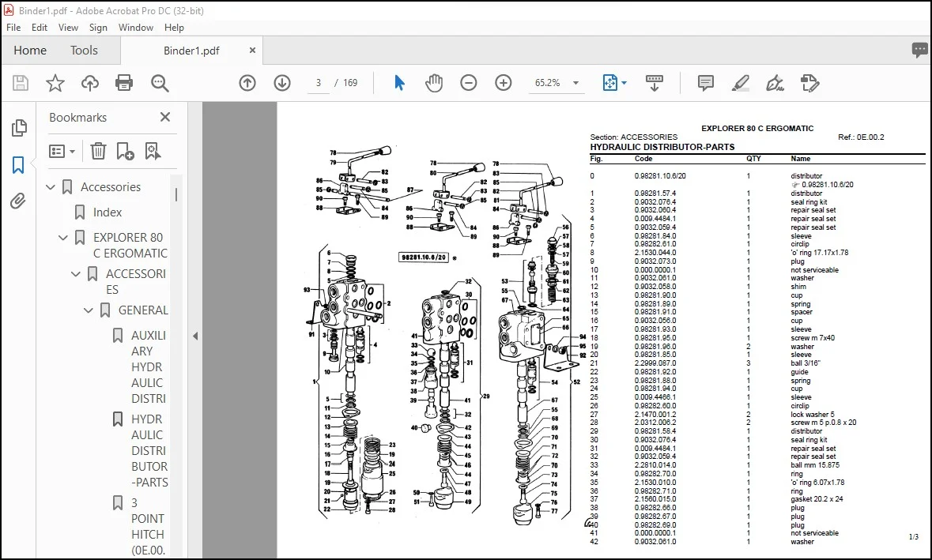The width and height of the screenshot is (932, 560).
Task: Zoom in with the plus button
Action: 503,83
